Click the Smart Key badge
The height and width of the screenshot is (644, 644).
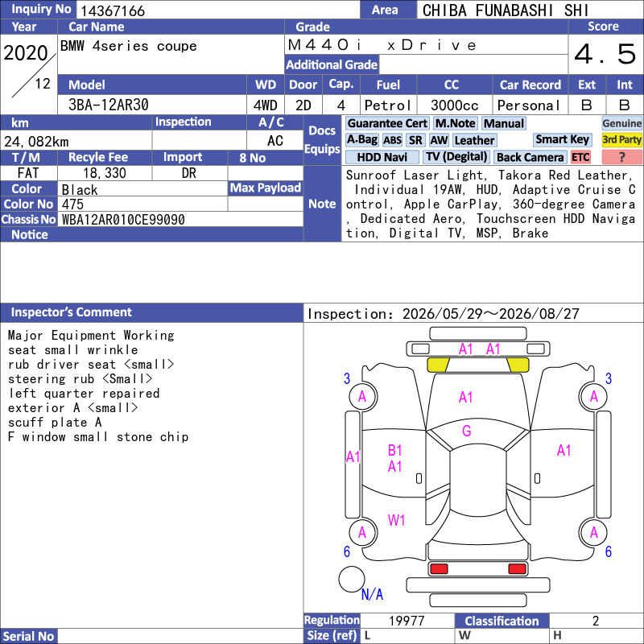(x=562, y=140)
